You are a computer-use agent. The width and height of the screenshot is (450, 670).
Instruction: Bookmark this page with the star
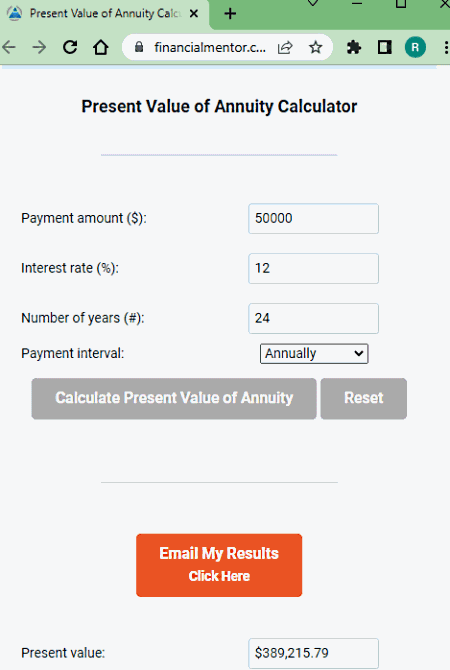coord(315,47)
